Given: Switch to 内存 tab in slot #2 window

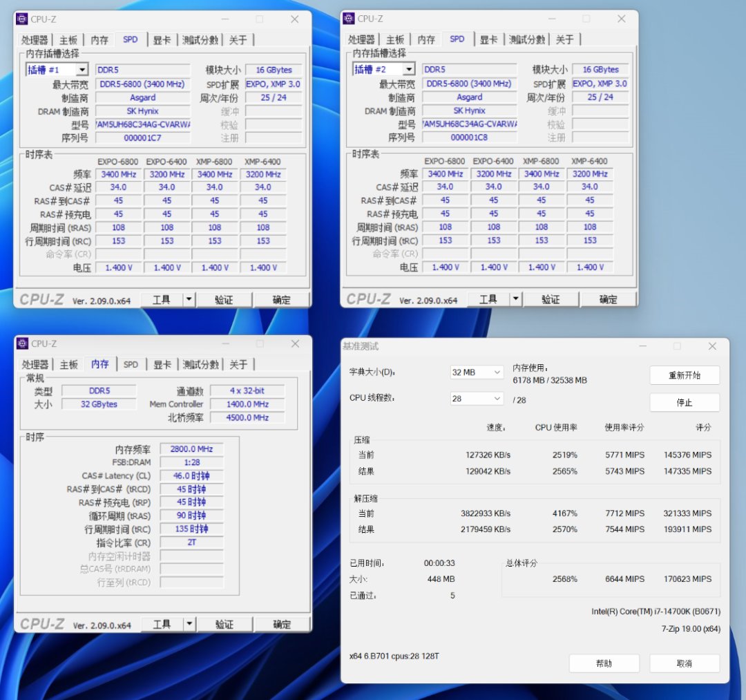Looking at the screenshot, I should coord(426,39).
